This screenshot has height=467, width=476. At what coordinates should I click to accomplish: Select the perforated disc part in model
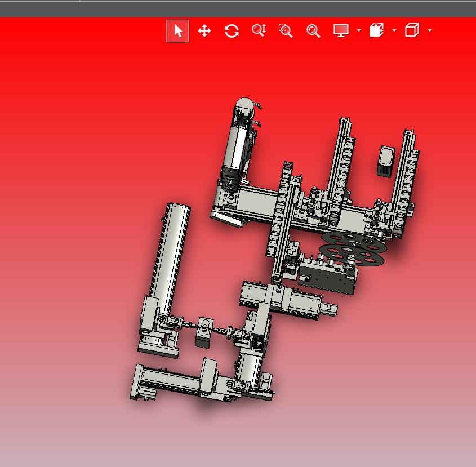point(352,248)
